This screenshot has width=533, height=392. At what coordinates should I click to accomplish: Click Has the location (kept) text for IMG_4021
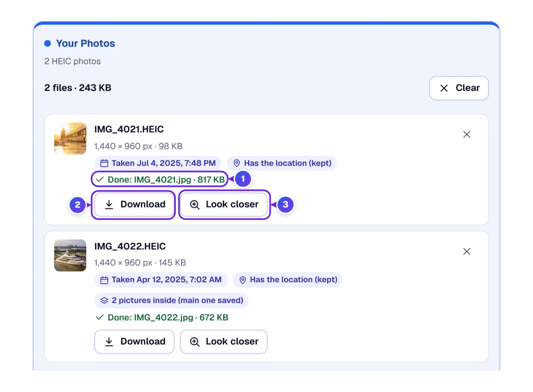[x=288, y=163]
